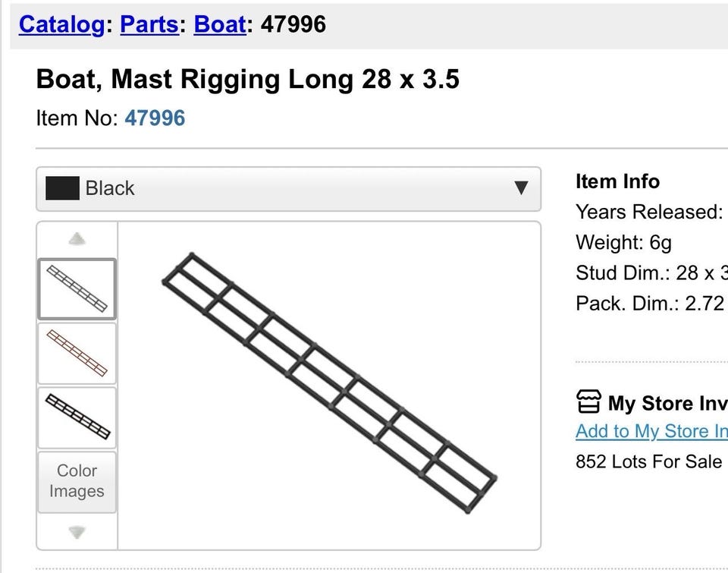This screenshot has width=728, height=573.
Task: Open the Catalog breadcrumb link
Action: 61,24
